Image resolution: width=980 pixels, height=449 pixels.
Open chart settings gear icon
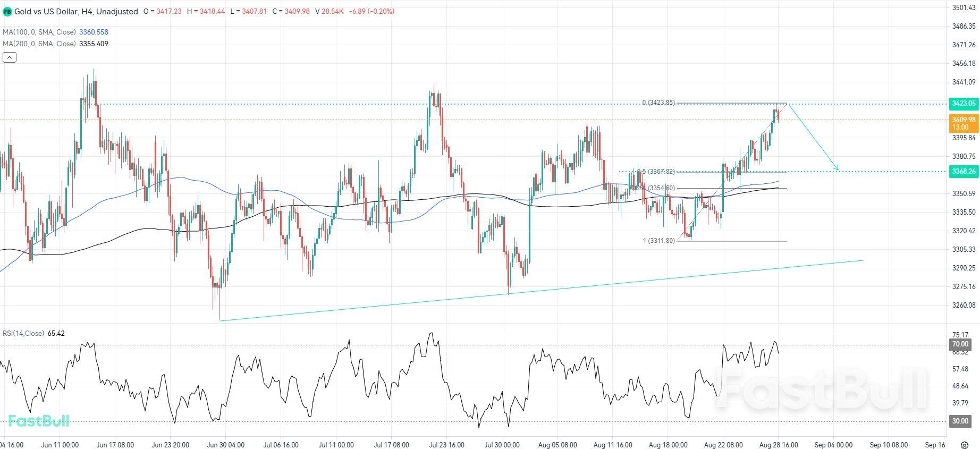pyautogui.click(x=965, y=445)
